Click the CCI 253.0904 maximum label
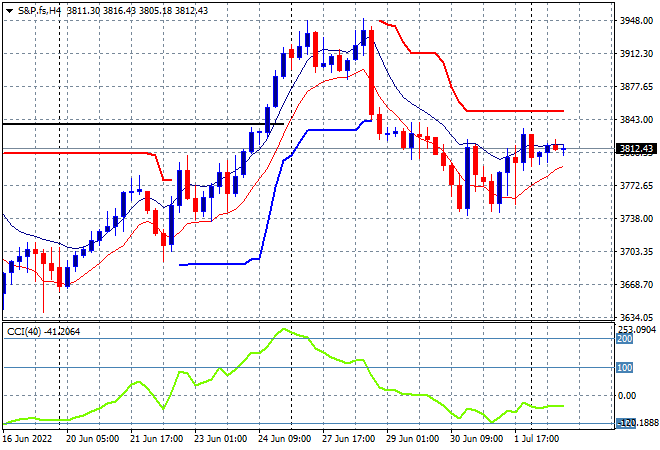 coord(637,330)
